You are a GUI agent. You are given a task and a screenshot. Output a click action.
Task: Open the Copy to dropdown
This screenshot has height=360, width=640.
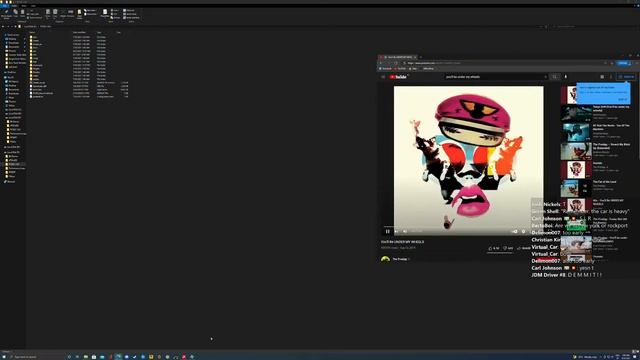[55, 14]
